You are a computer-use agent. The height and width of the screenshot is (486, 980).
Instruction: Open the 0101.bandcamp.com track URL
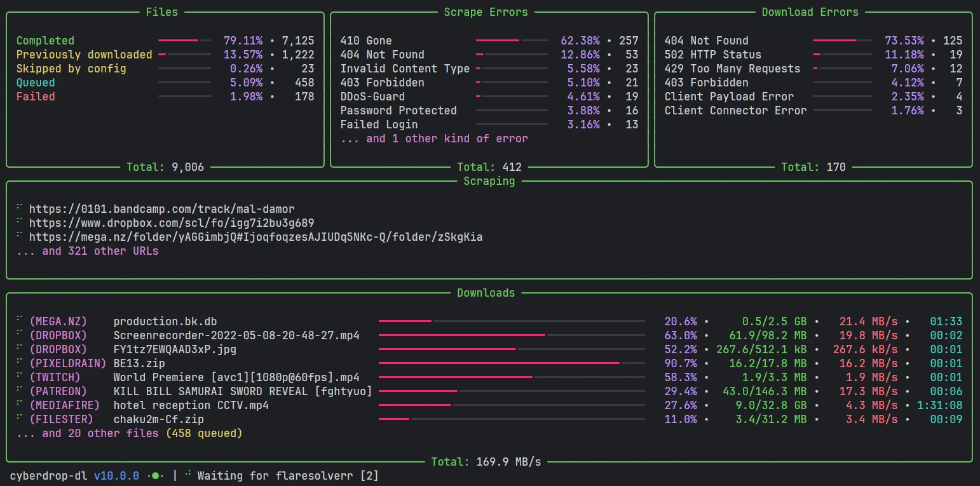(162, 209)
